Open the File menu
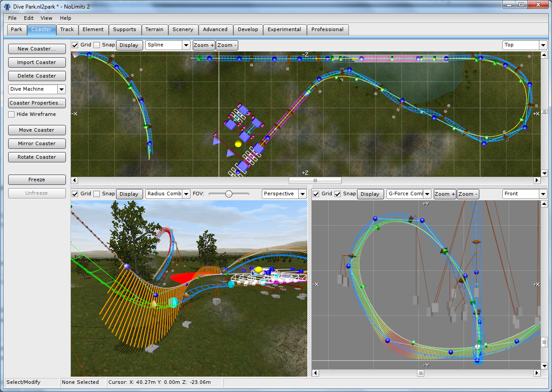 pyautogui.click(x=12, y=18)
